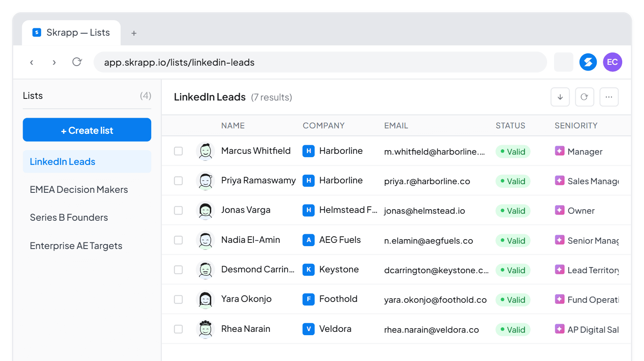Image resolution: width=644 pixels, height=361 pixels.
Task: Check the Jonas Varga row checkbox
Action: pyautogui.click(x=178, y=210)
